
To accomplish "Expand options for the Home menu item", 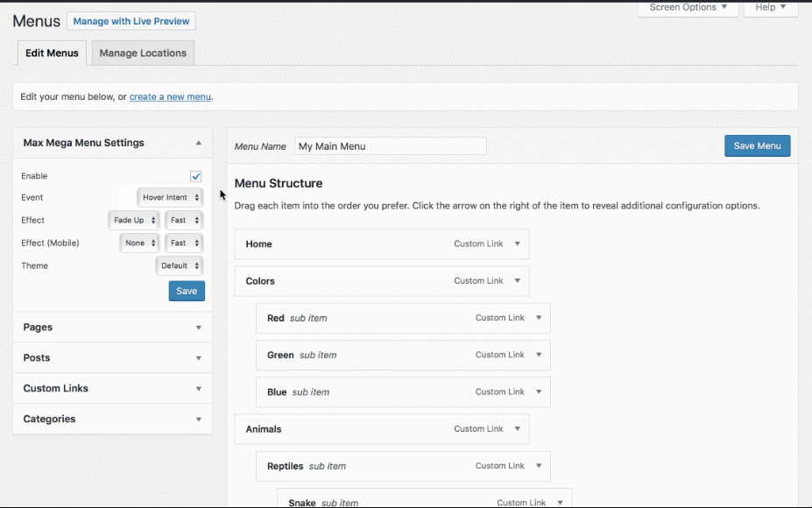I will point(518,243).
